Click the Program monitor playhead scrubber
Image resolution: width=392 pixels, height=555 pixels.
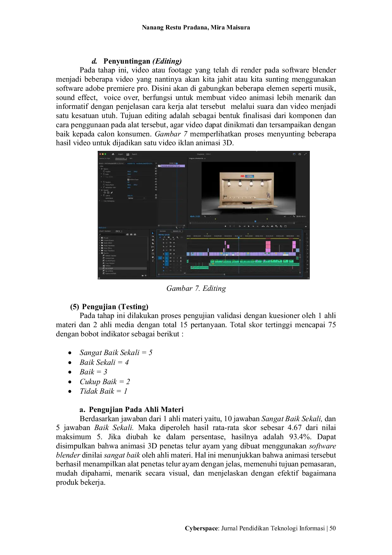pyautogui.click(x=255, y=221)
